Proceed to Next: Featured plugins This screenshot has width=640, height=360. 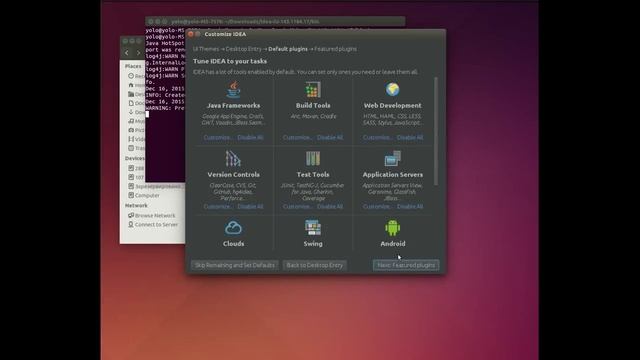coord(406,265)
